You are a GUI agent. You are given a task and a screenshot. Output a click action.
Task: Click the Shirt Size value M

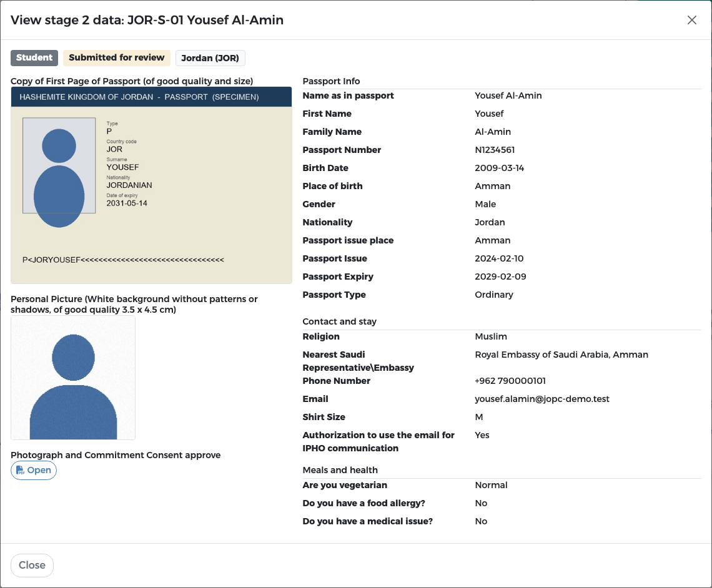pyautogui.click(x=479, y=417)
